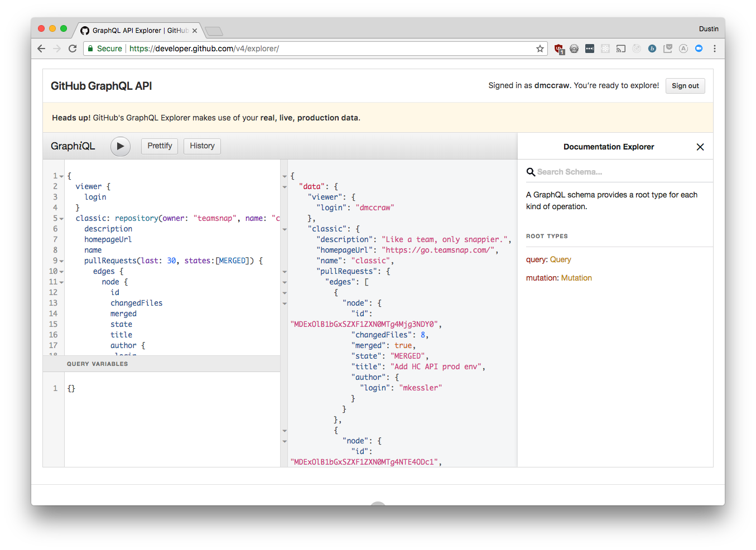The width and height of the screenshot is (756, 550).
Task: Click the GitHub GraphQL API heading
Action: click(102, 86)
